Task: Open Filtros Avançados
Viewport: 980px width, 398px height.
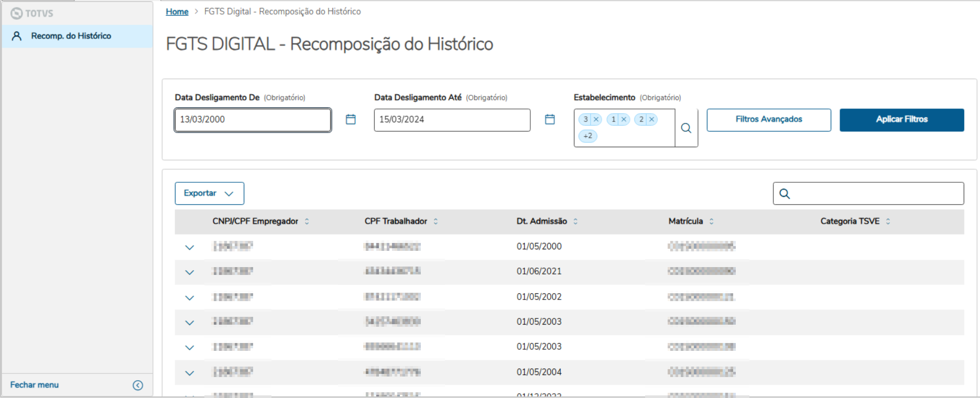Action: click(x=769, y=120)
